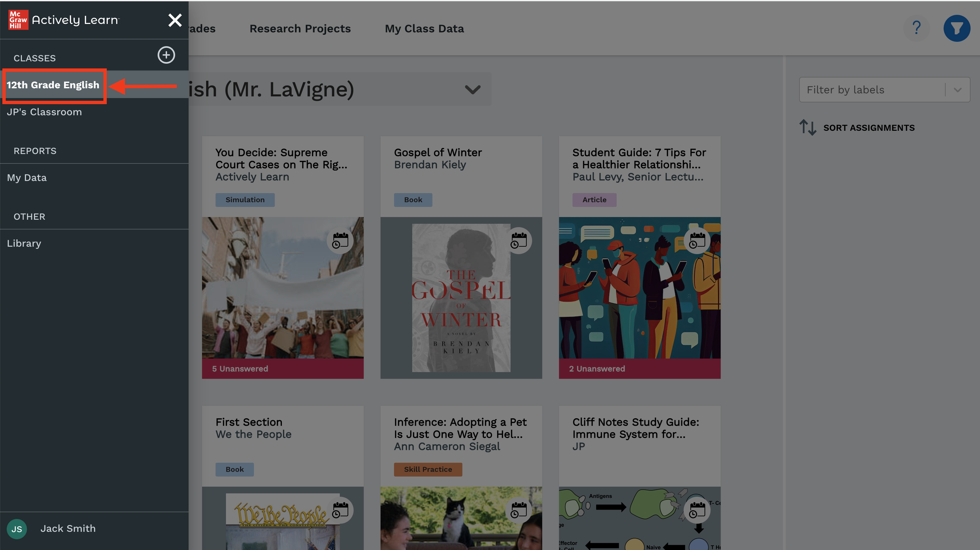Click the filter icon in top right corner
Image resolution: width=980 pixels, height=550 pixels.
(x=956, y=28)
